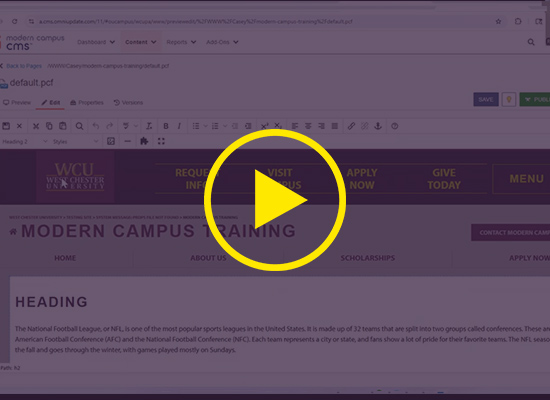Click the WCU West Chester University logo

(x=75, y=177)
